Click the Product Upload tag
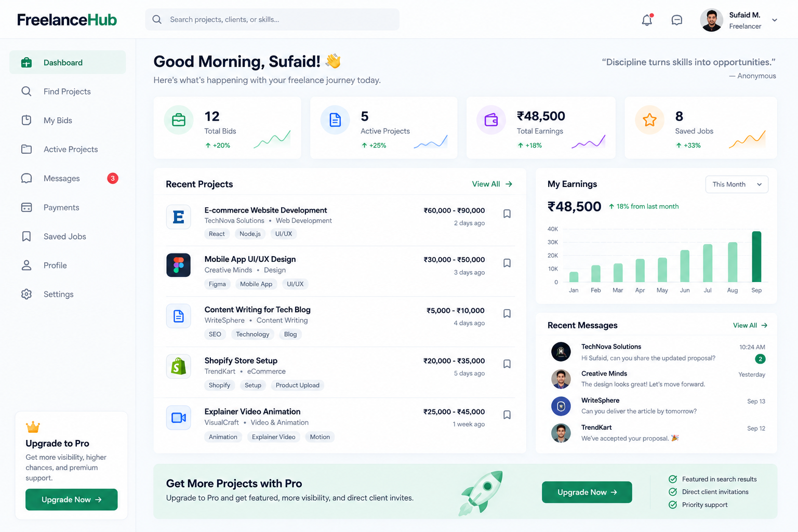798x532 pixels. click(x=297, y=385)
